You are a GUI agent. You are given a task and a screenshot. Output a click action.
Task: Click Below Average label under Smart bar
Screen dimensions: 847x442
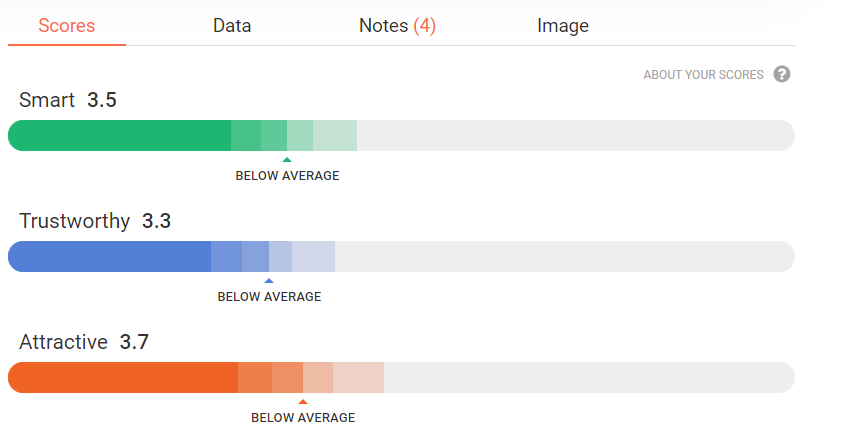[x=287, y=176]
